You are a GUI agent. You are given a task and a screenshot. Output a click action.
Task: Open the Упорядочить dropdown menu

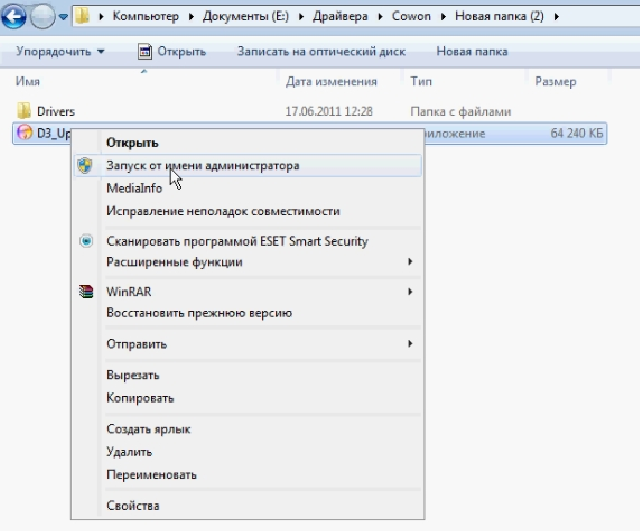(60, 51)
